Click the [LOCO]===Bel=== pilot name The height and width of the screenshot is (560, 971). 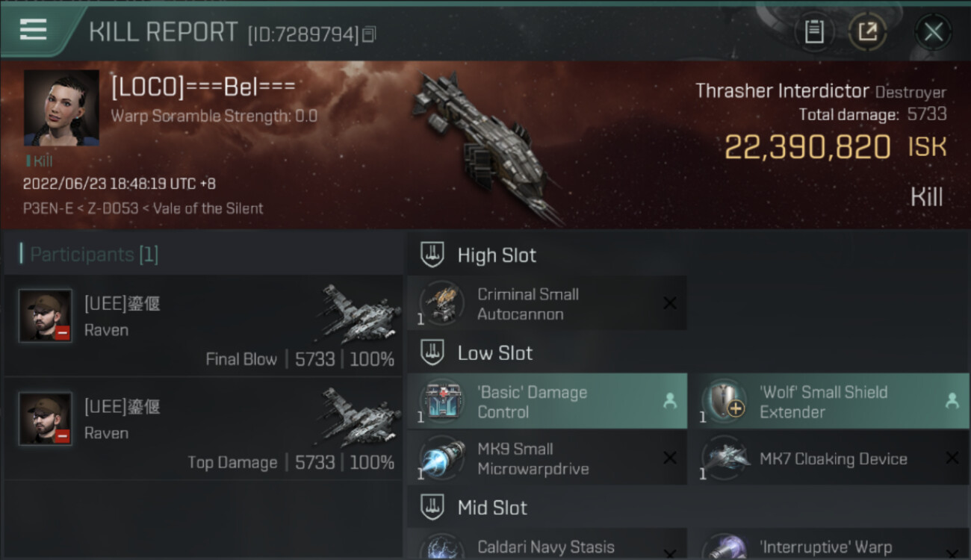click(x=203, y=87)
